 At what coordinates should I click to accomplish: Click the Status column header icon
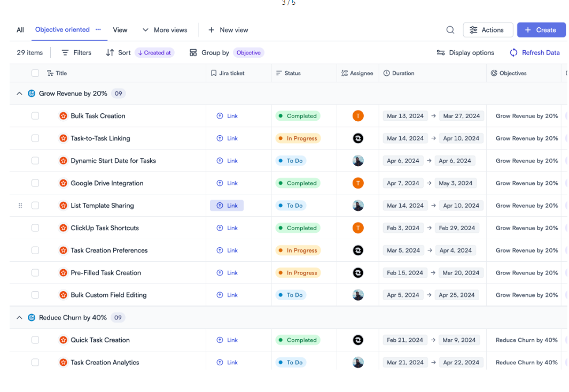[279, 73]
